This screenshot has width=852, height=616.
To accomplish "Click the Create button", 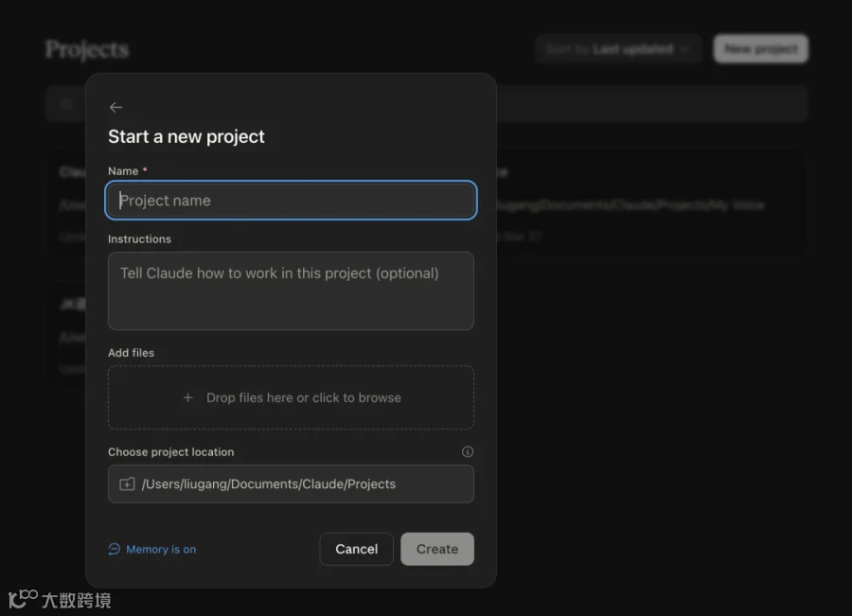I will [437, 549].
